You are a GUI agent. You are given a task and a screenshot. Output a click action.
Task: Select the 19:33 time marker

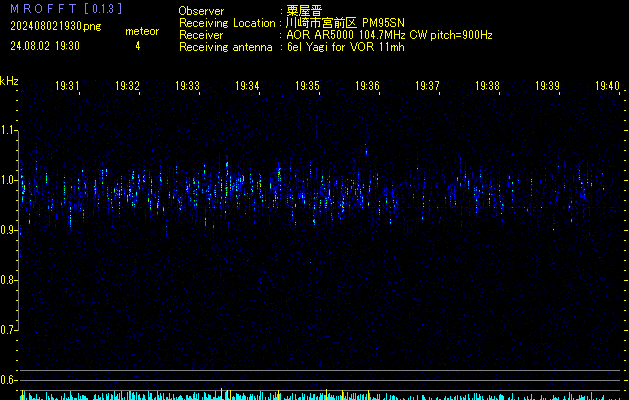coord(187,87)
